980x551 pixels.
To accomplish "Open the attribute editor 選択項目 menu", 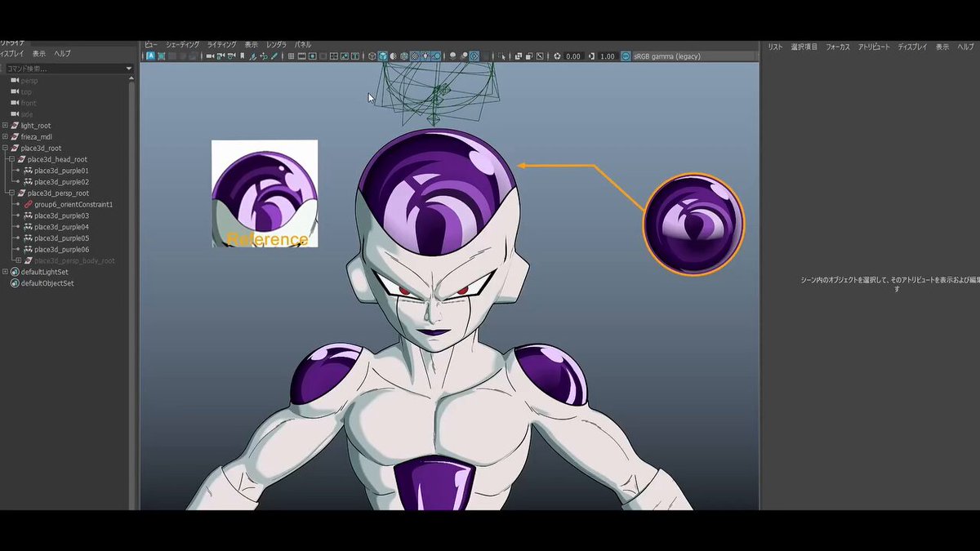I will point(804,47).
